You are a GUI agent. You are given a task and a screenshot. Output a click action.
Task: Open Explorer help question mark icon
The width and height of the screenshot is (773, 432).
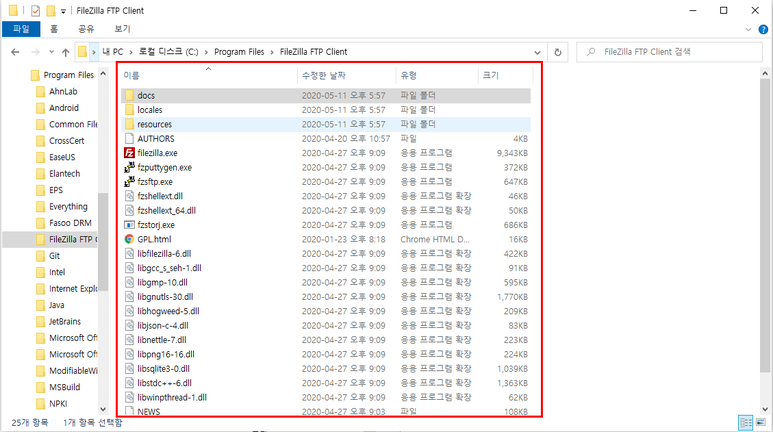pyautogui.click(x=763, y=30)
